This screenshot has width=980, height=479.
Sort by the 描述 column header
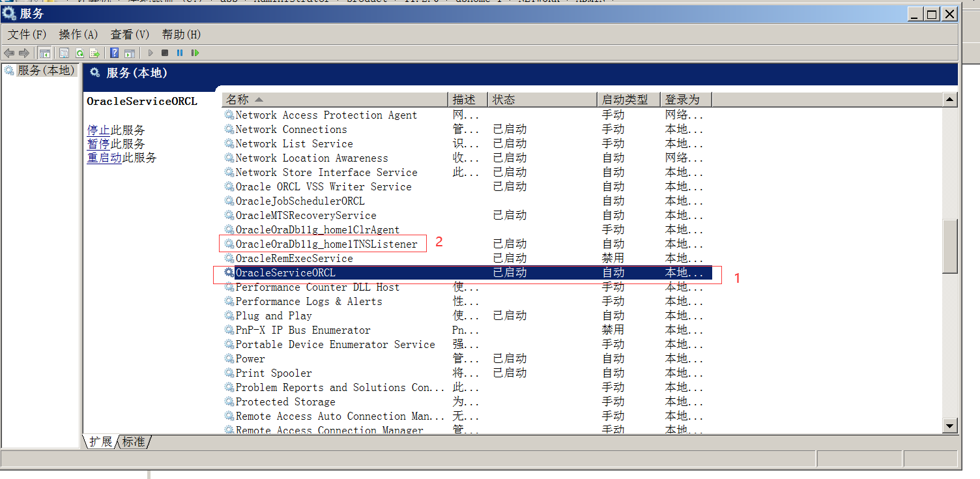(468, 100)
